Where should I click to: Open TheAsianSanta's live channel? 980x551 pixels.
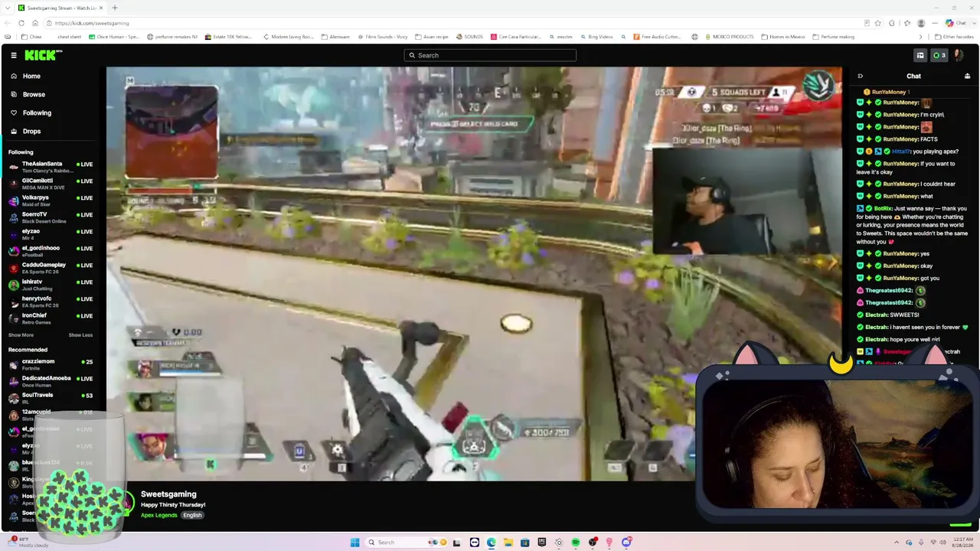click(51, 167)
